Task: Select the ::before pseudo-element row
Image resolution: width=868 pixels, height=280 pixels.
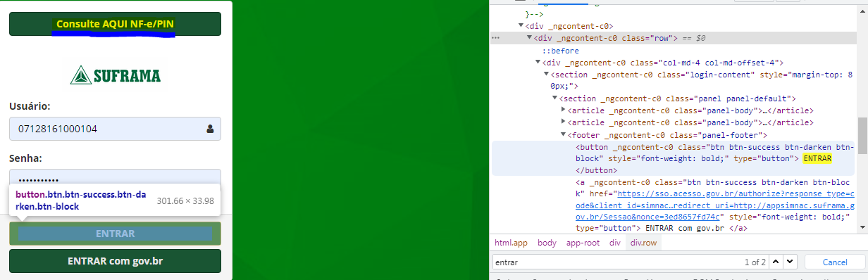Action: [560, 51]
